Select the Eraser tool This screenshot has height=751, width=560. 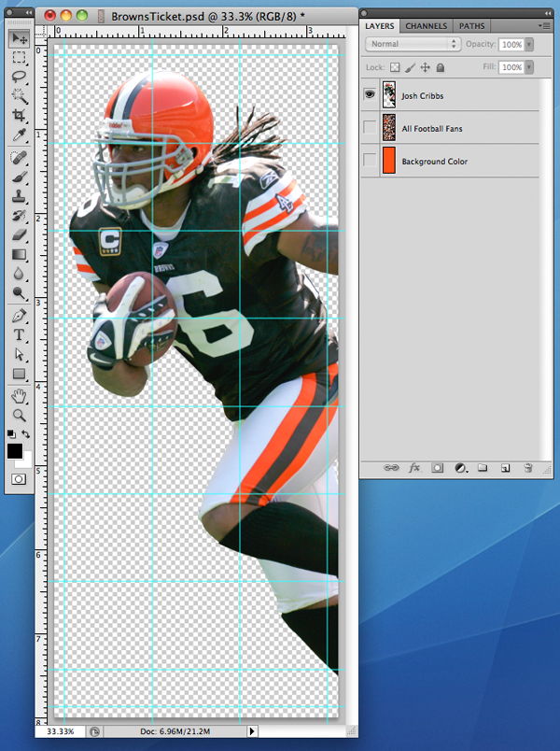click(x=20, y=234)
